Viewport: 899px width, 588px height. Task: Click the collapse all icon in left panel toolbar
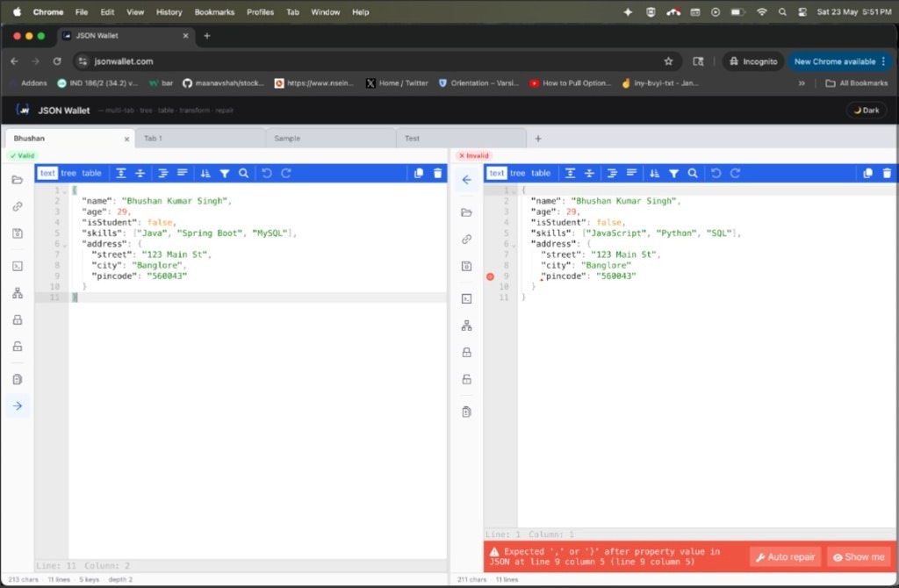140,173
